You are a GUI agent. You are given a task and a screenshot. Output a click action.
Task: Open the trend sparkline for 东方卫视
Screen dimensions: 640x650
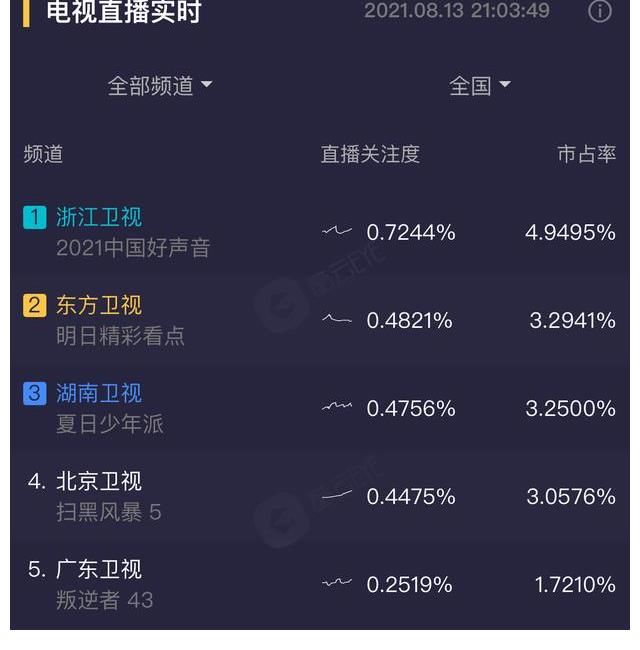(337, 320)
